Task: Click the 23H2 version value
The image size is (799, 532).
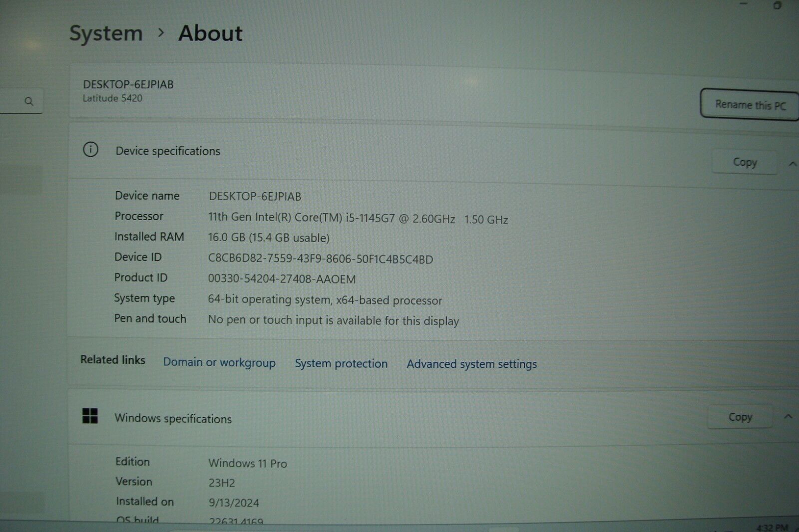Action: click(222, 483)
